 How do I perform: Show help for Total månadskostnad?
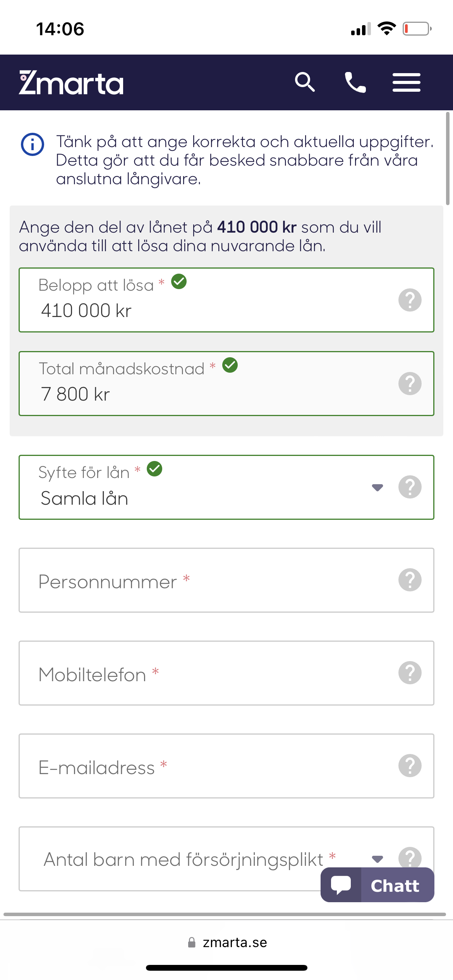pos(410,384)
